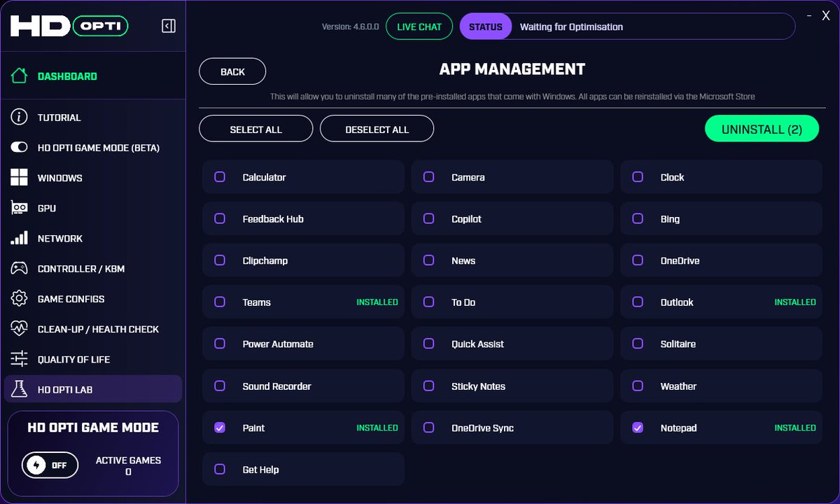Click the Waiting for Optimisation status text
The height and width of the screenshot is (504, 840).
click(571, 27)
